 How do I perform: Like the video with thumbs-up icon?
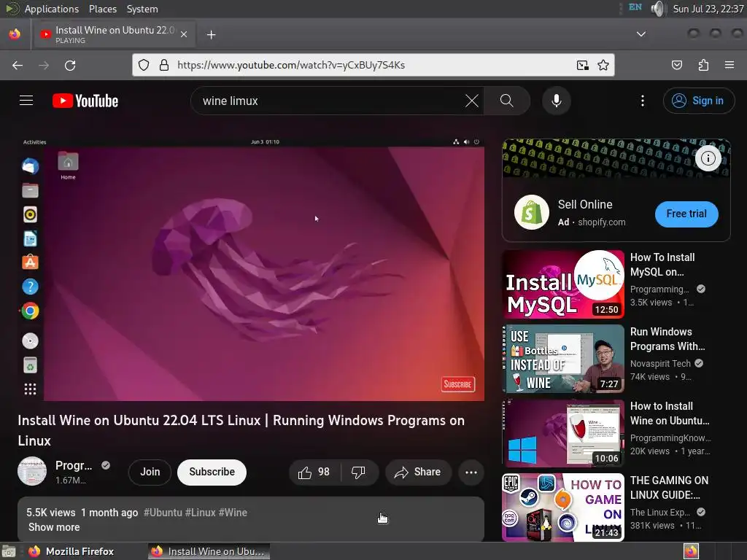point(314,472)
